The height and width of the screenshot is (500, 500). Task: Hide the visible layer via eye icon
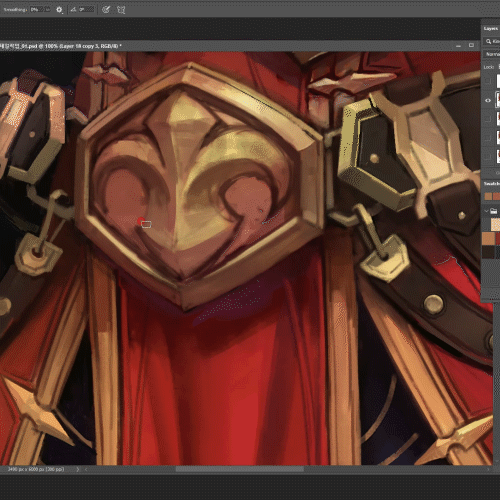point(488,100)
